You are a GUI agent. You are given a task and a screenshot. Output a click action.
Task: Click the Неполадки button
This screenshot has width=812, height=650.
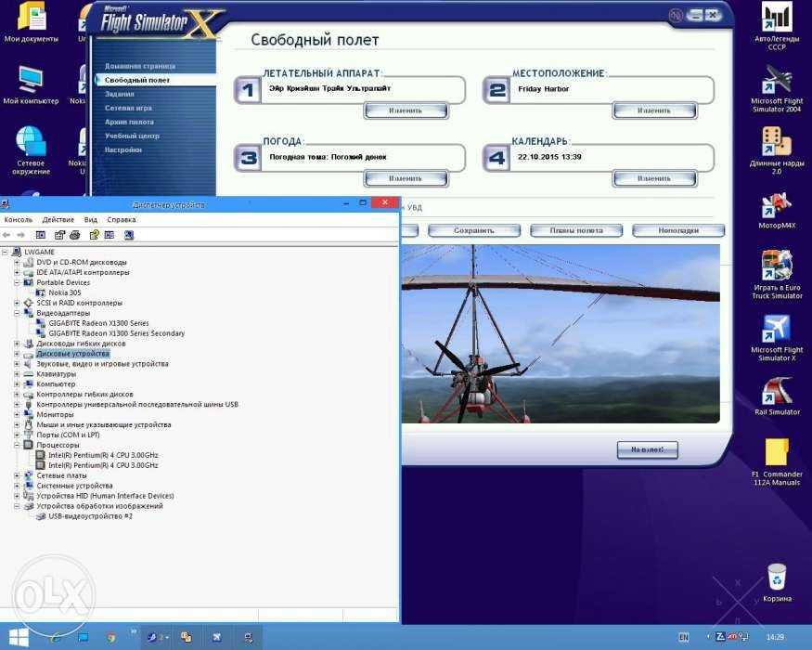[x=678, y=230]
